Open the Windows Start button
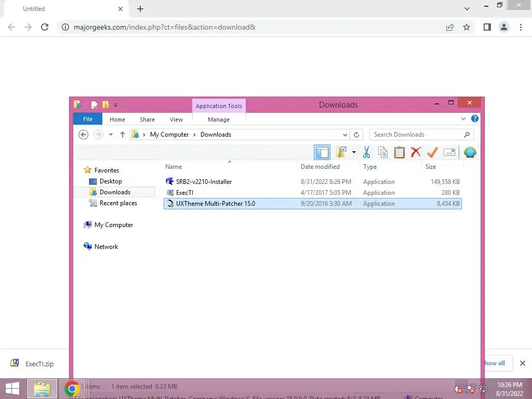Image resolution: width=532 pixels, height=399 pixels. 12,389
